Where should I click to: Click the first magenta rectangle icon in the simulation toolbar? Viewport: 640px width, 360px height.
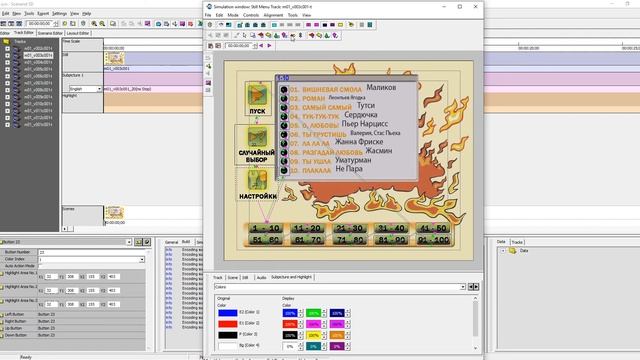click(x=309, y=25)
